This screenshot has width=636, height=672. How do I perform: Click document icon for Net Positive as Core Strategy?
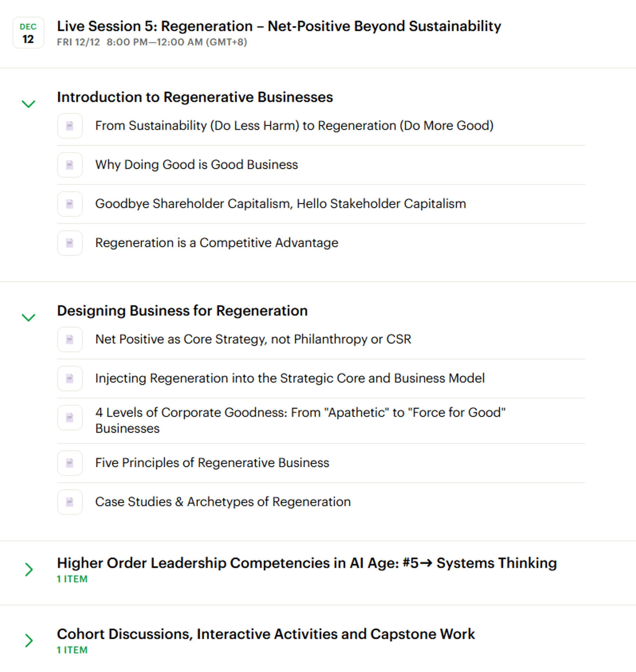coord(70,339)
